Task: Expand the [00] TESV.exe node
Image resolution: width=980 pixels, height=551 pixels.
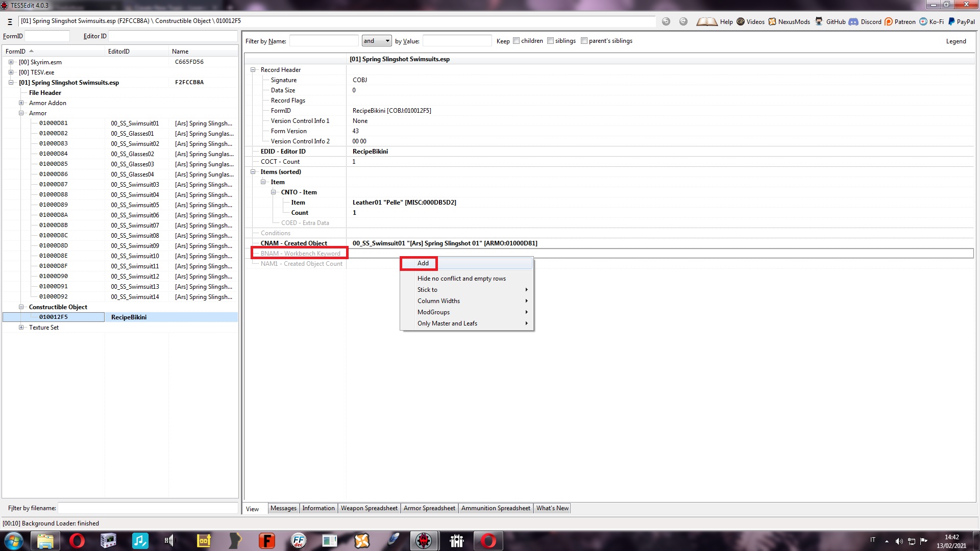Action: coord(11,72)
